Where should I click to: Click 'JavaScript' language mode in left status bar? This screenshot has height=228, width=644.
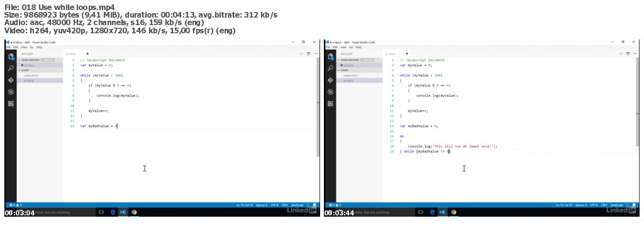[x=297, y=205]
